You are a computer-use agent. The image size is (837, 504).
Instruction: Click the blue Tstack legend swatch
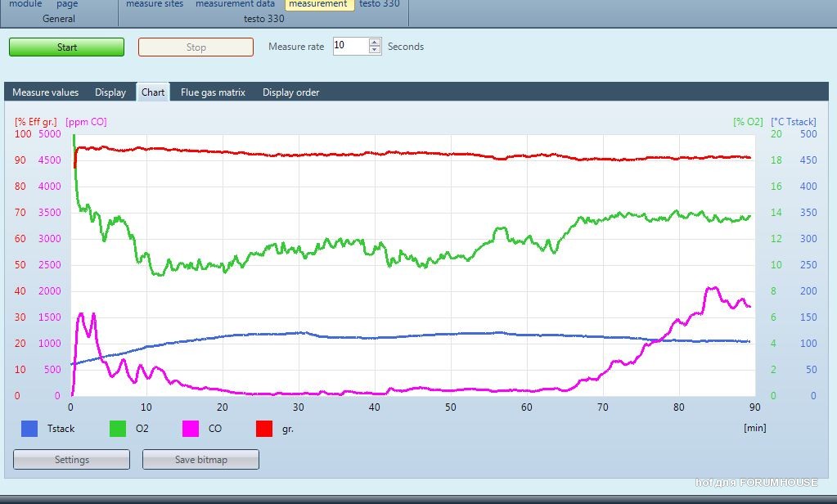[29, 428]
